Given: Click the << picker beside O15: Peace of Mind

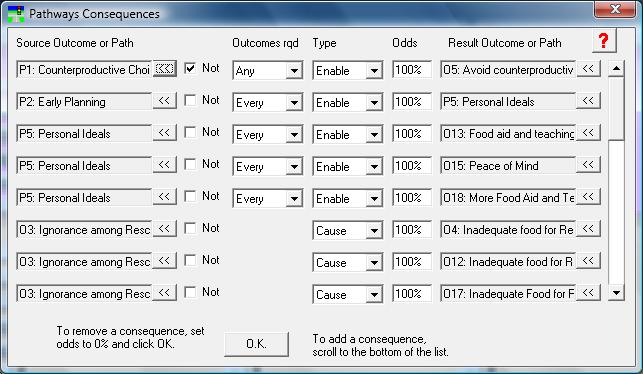Looking at the screenshot, I should (588, 164).
